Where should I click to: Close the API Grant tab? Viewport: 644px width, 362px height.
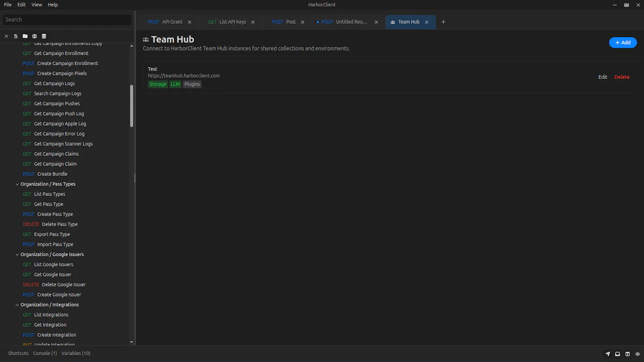pos(190,22)
